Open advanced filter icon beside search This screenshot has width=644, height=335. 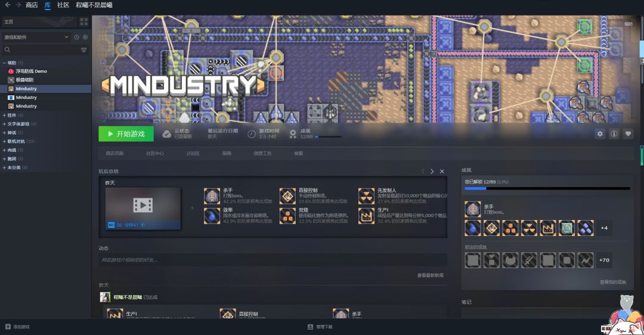point(84,49)
